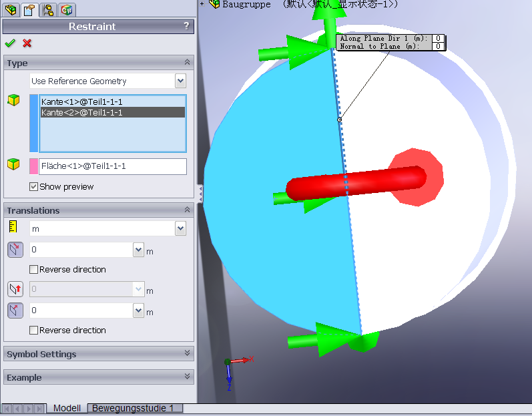Open the Normal to Plane value dropdown arrow
Screen dimensions: 532x416
(x=138, y=310)
